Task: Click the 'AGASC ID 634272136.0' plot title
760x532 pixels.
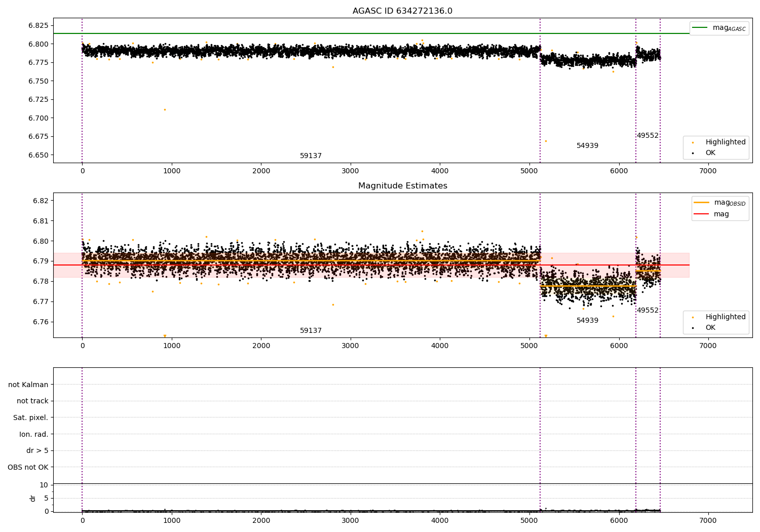Action: [x=402, y=11]
